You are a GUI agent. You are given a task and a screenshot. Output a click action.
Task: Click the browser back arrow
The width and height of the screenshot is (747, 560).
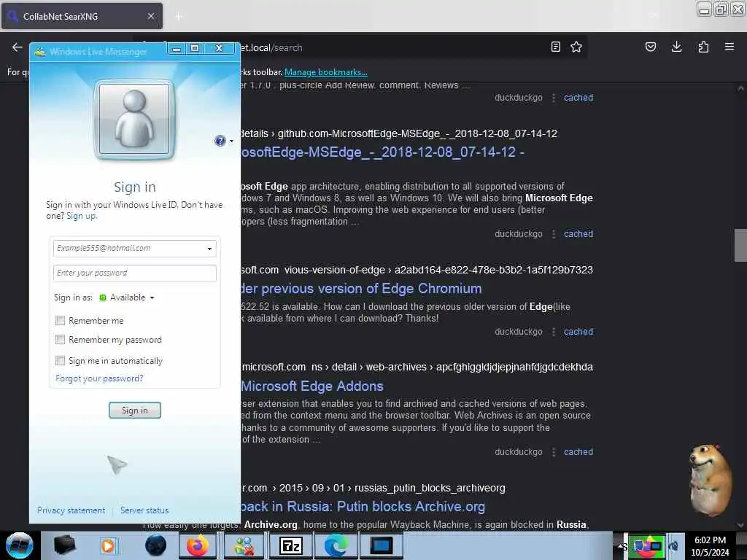click(x=18, y=47)
